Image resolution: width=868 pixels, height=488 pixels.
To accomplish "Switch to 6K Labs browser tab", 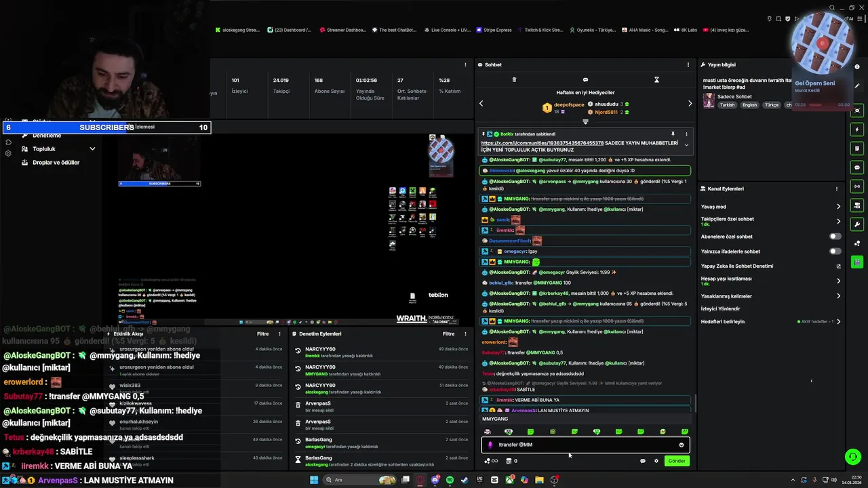I will [x=685, y=30].
